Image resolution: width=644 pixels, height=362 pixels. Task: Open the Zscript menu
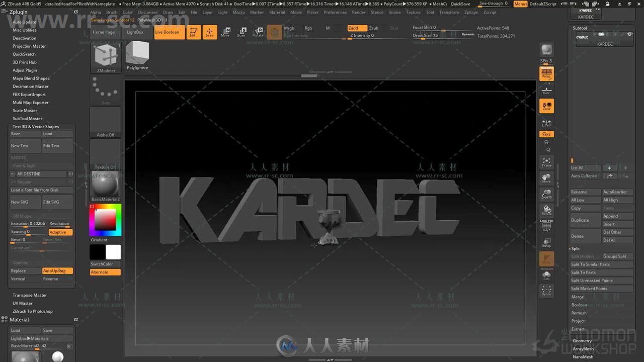coord(490,13)
